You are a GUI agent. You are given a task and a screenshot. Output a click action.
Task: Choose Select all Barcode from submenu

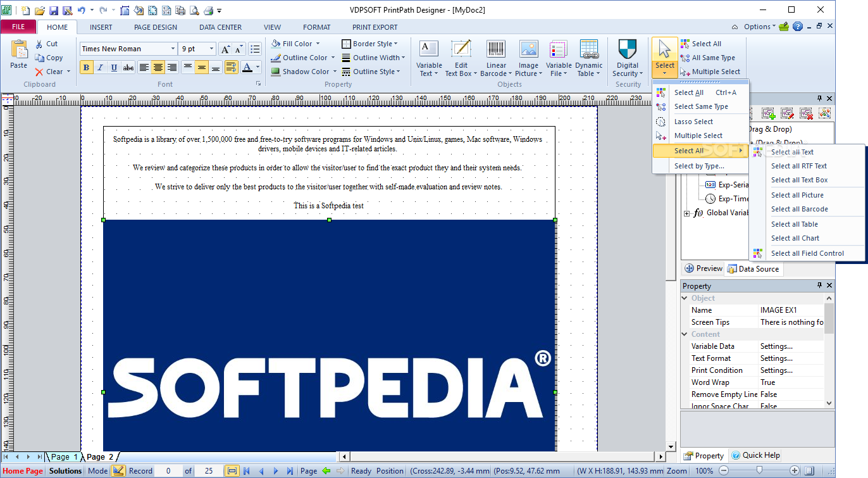pyautogui.click(x=807, y=209)
